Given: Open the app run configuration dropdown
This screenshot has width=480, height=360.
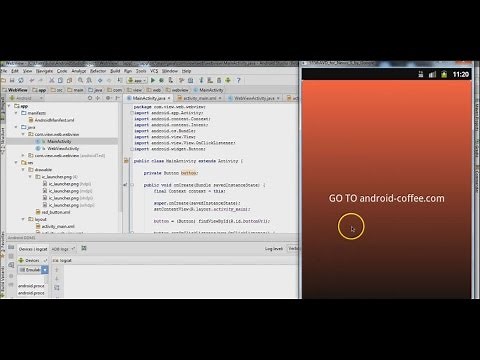Looking at the screenshot, I should click(137, 80).
